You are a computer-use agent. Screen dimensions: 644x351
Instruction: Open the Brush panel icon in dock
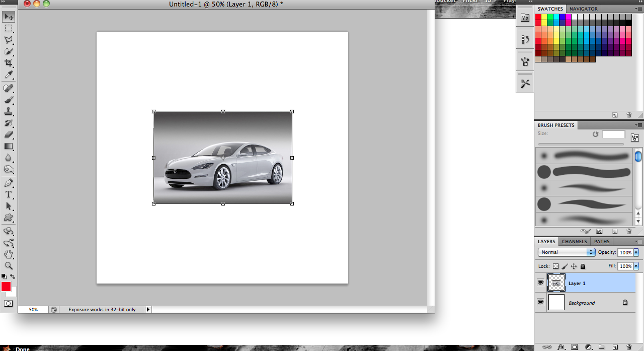tap(525, 61)
